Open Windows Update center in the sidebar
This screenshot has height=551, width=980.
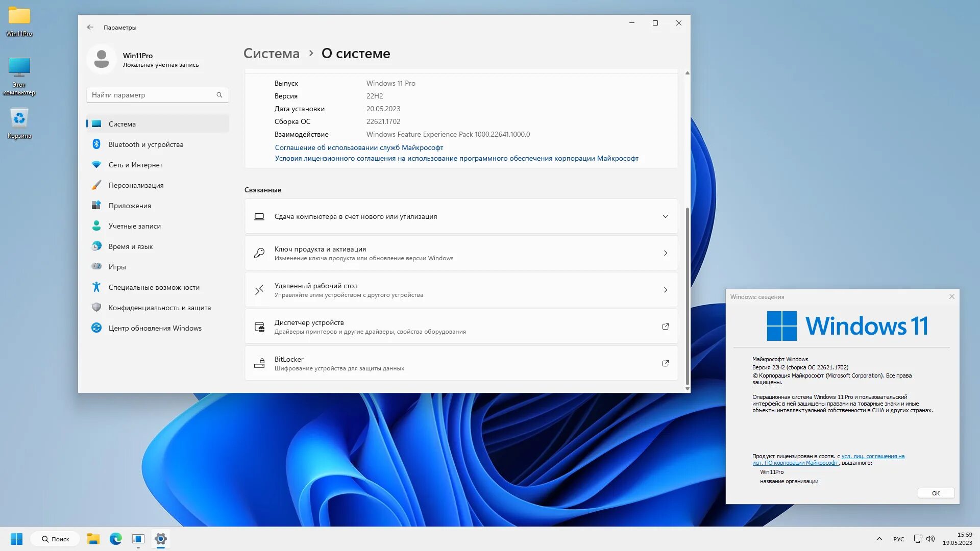point(155,328)
